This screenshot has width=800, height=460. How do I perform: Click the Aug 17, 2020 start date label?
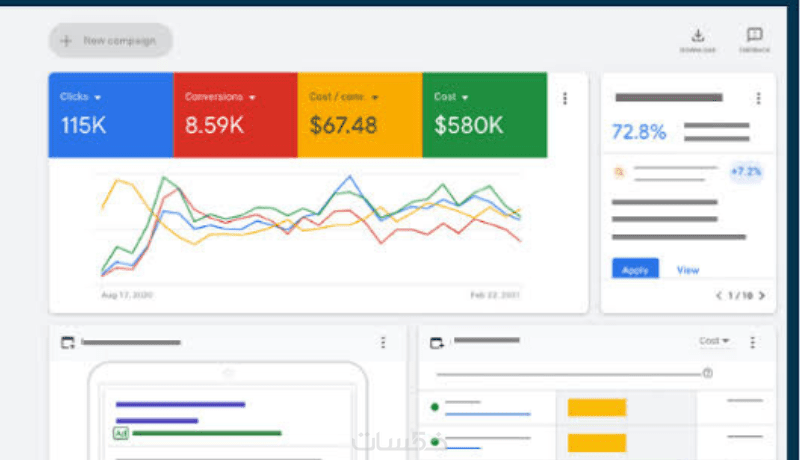[x=127, y=295]
